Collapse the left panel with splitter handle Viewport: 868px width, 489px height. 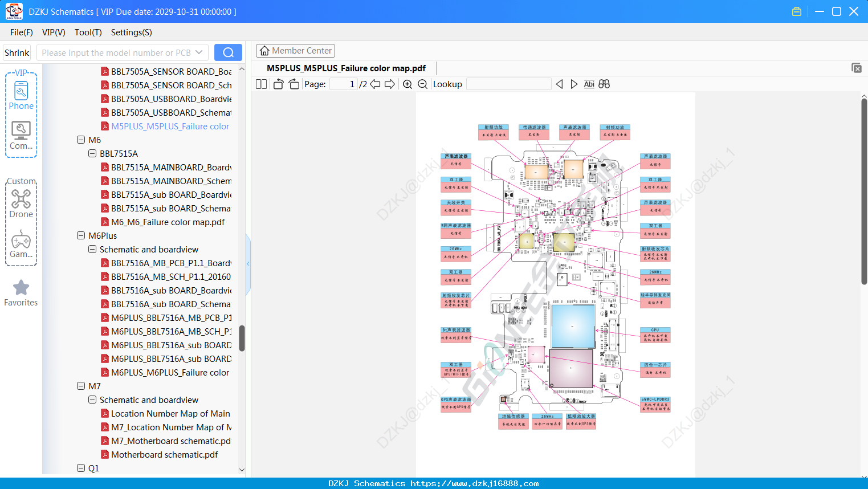[248, 263]
